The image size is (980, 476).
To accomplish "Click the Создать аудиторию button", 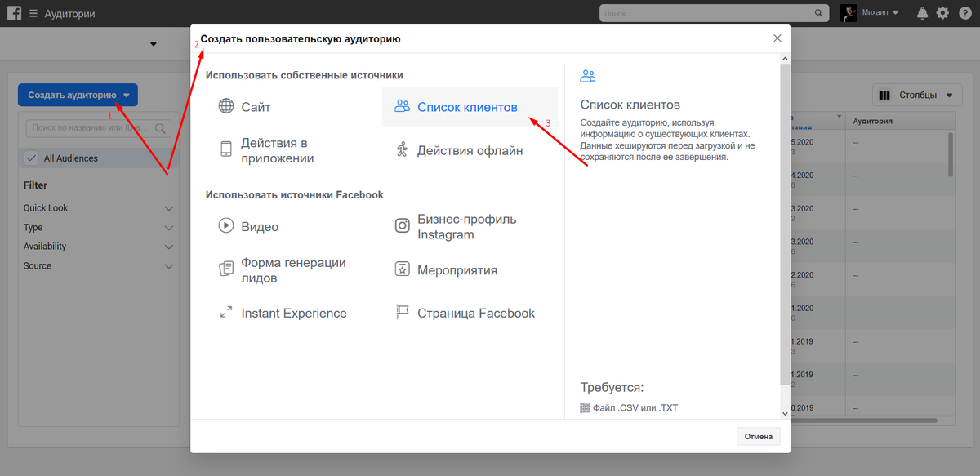I will 78,95.
